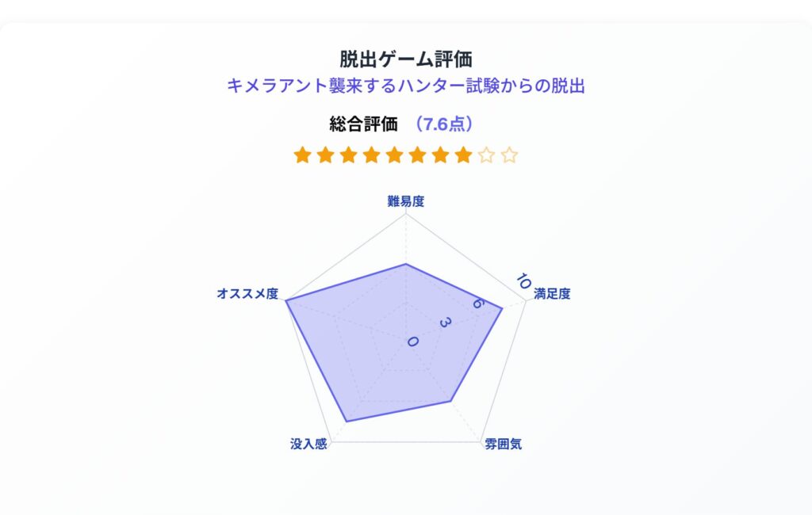Click the 難易度 axis label
The image size is (812, 515).
coord(406,201)
